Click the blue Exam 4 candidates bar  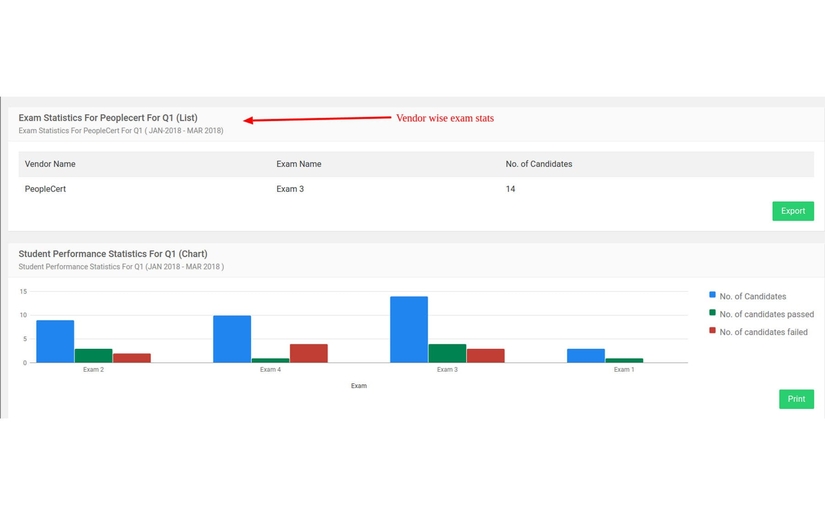tap(232, 339)
